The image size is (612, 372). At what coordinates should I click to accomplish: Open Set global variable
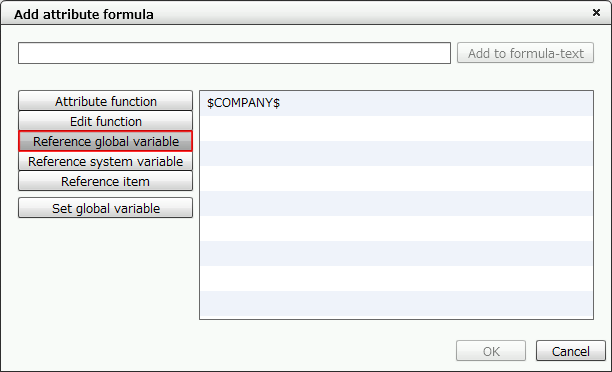(105, 208)
